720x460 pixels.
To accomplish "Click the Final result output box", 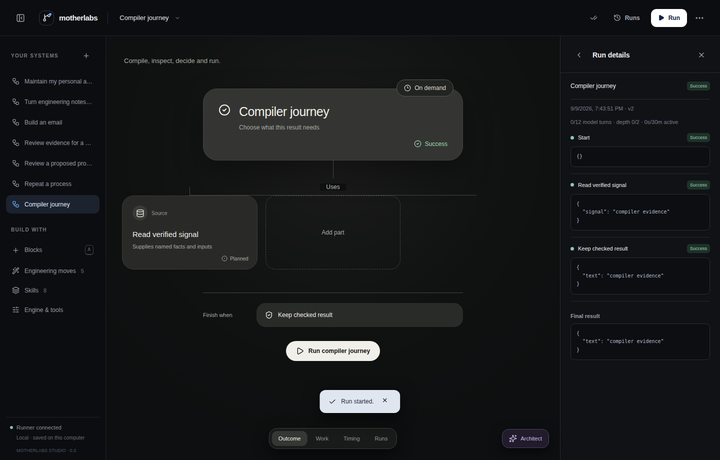I will [640, 342].
